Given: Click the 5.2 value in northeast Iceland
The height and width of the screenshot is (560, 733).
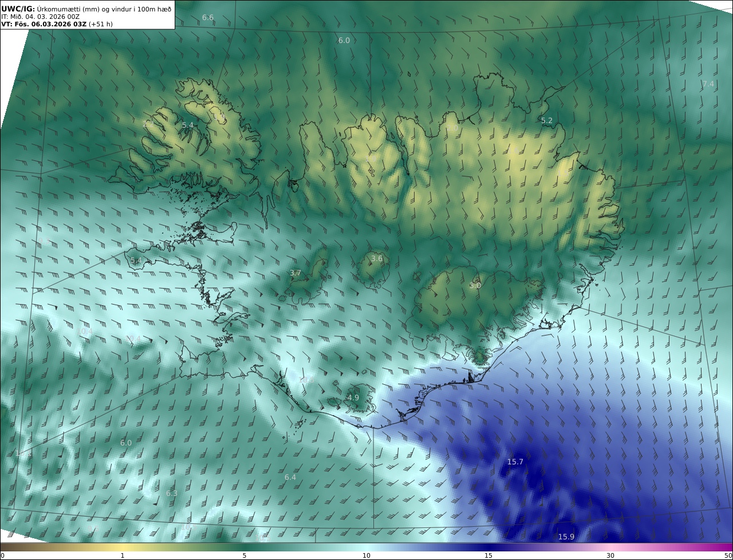Looking at the screenshot, I should (x=547, y=120).
